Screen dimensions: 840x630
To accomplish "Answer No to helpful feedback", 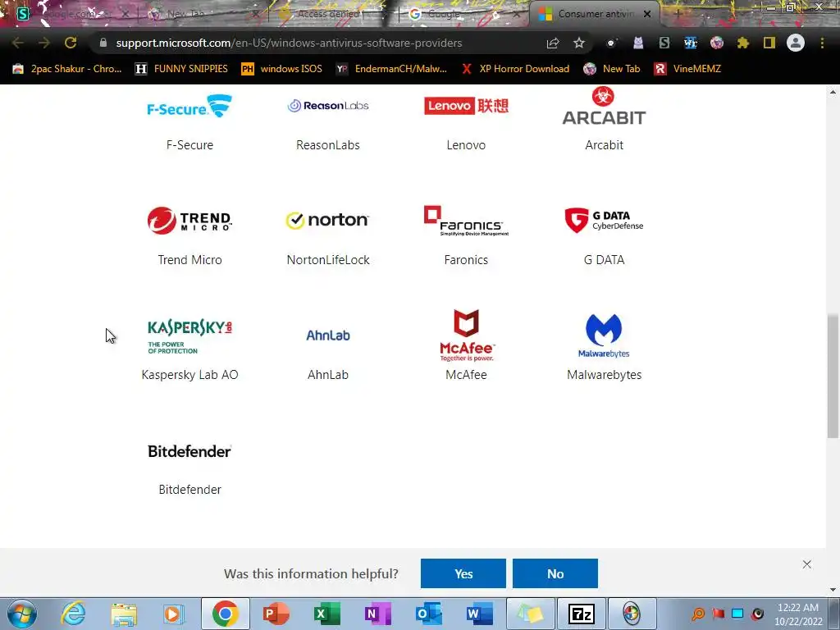I will click(x=555, y=573).
